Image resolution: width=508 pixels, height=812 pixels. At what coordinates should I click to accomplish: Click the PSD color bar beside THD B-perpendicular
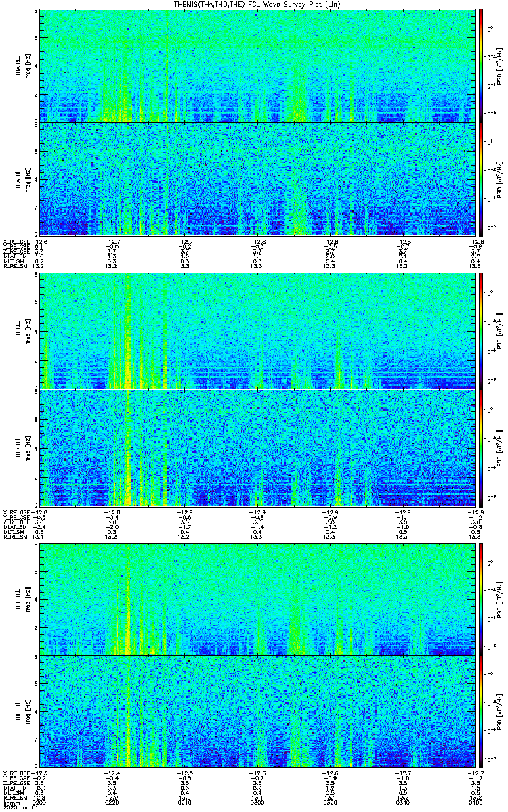click(482, 331)
